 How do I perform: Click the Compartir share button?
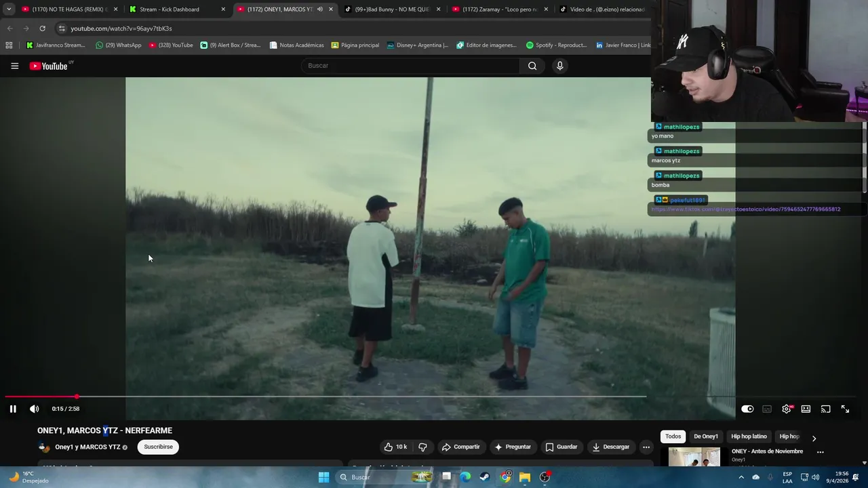point(460,447)
